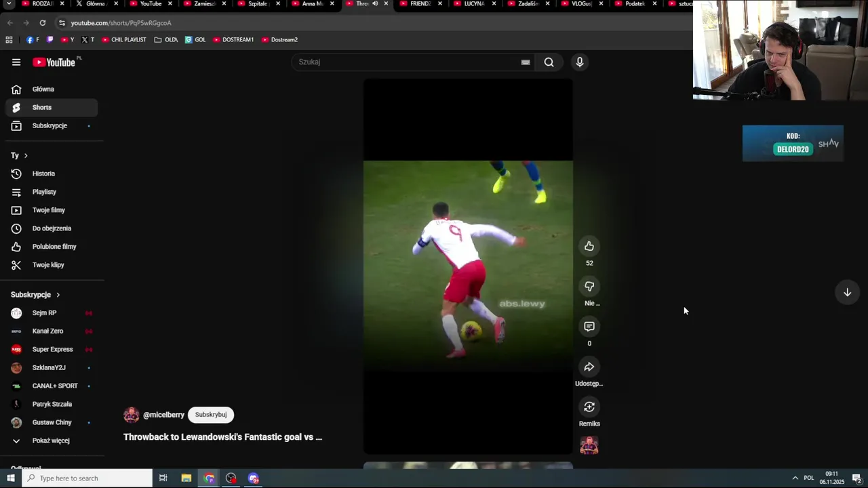Viewport: 868px width, 488px height.
Task: Open Kanał Zero channel subscription
Action: pos(52,331)
